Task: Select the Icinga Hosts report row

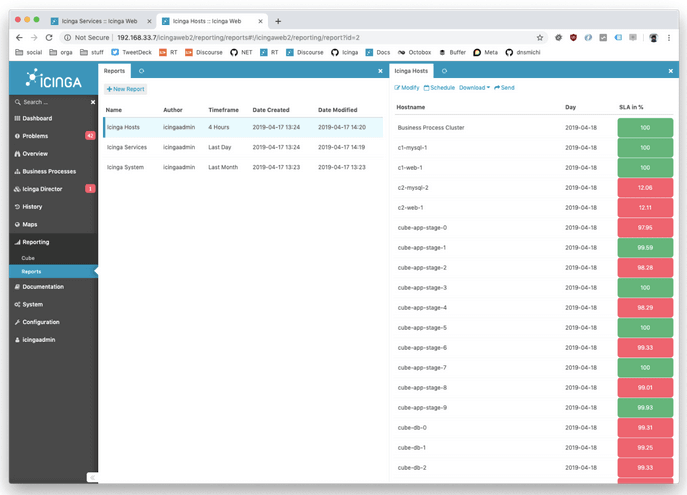Action: [243, 127]
